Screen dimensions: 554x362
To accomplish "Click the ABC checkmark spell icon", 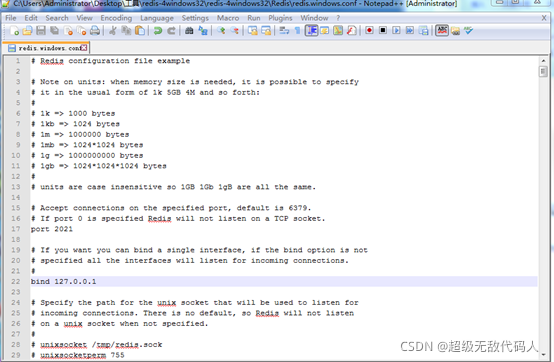I will (x=469, y=31).
